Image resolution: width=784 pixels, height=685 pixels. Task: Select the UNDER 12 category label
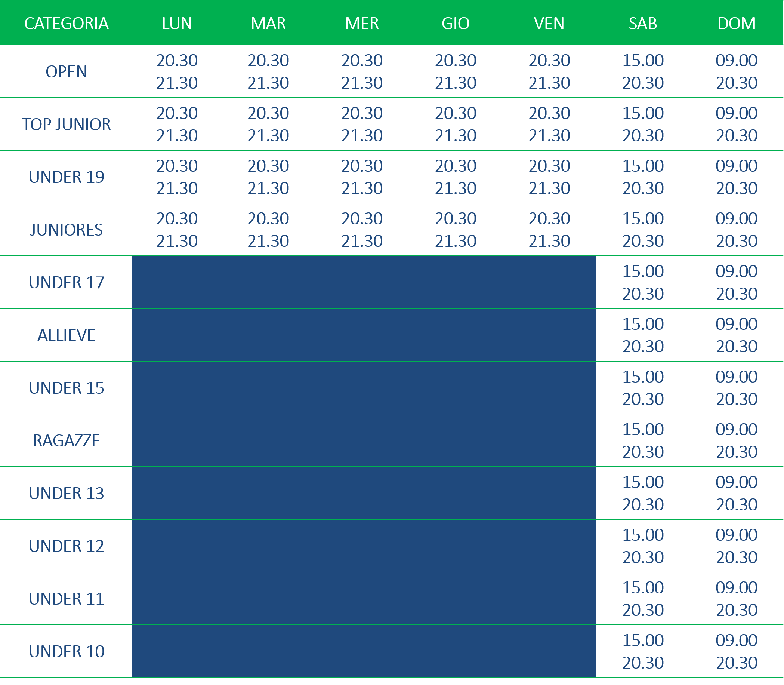point(67,546)
